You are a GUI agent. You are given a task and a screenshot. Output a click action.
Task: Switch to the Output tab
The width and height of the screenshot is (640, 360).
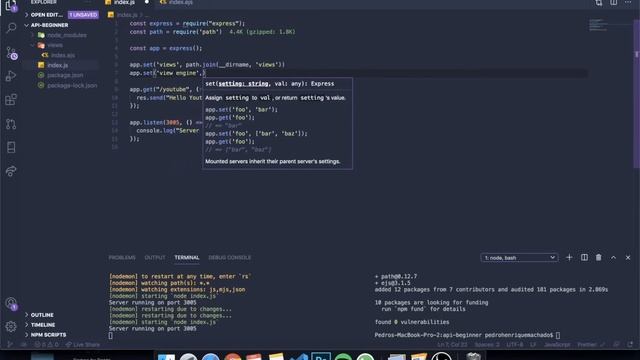155,258
